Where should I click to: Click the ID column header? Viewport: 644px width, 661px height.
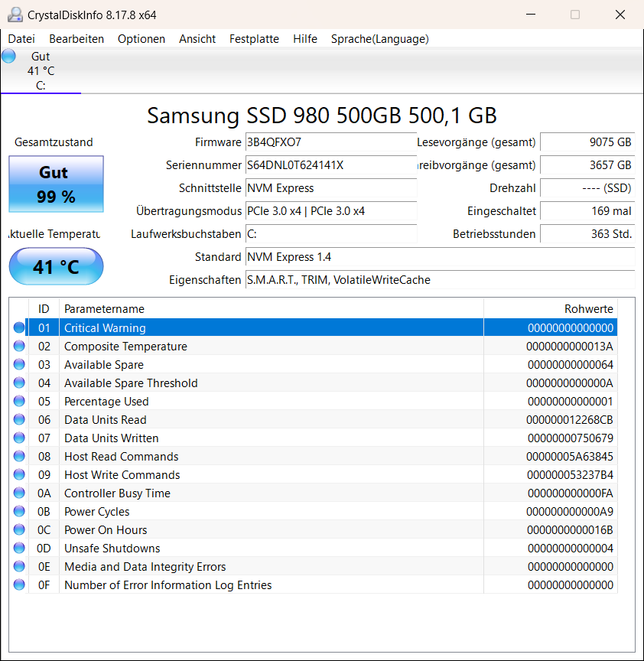(44, 308)
